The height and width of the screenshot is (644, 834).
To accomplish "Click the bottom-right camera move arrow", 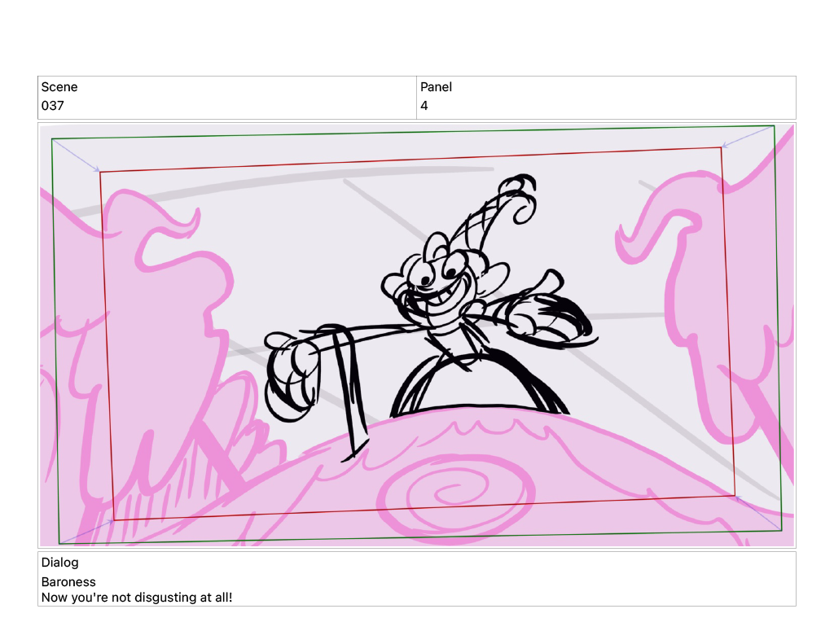I will 757,512.
